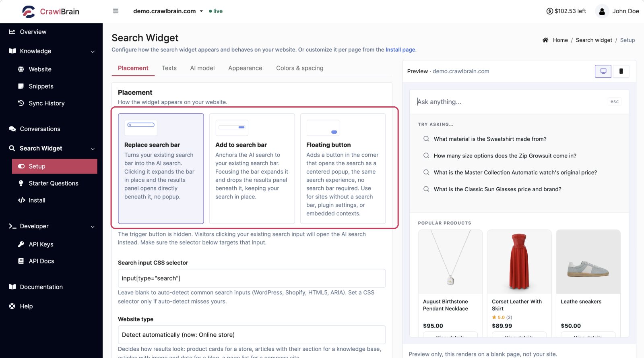Switch preview to mobile view icon
Screen dimensions: 644x358
coord(621,71)
